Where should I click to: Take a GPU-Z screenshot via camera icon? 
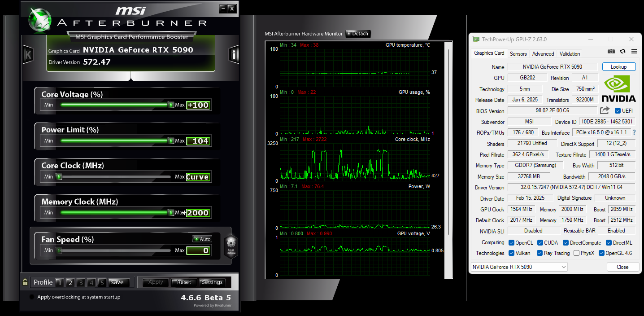pos(611,52)
